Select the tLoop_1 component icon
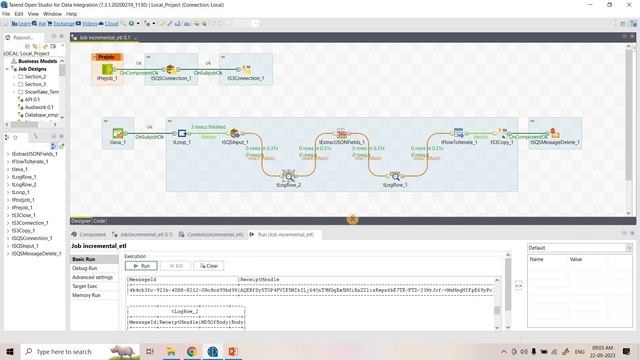Screen dimensions: 640x360 [182, 133]
